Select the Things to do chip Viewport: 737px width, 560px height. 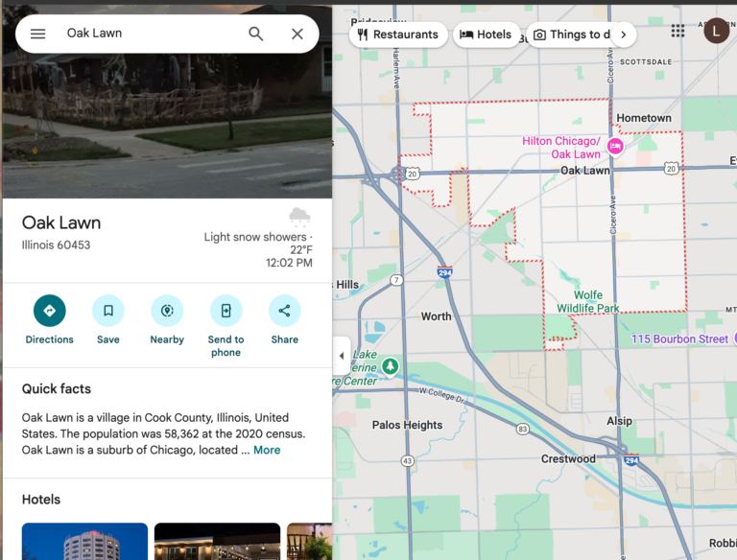pos(571,35)
